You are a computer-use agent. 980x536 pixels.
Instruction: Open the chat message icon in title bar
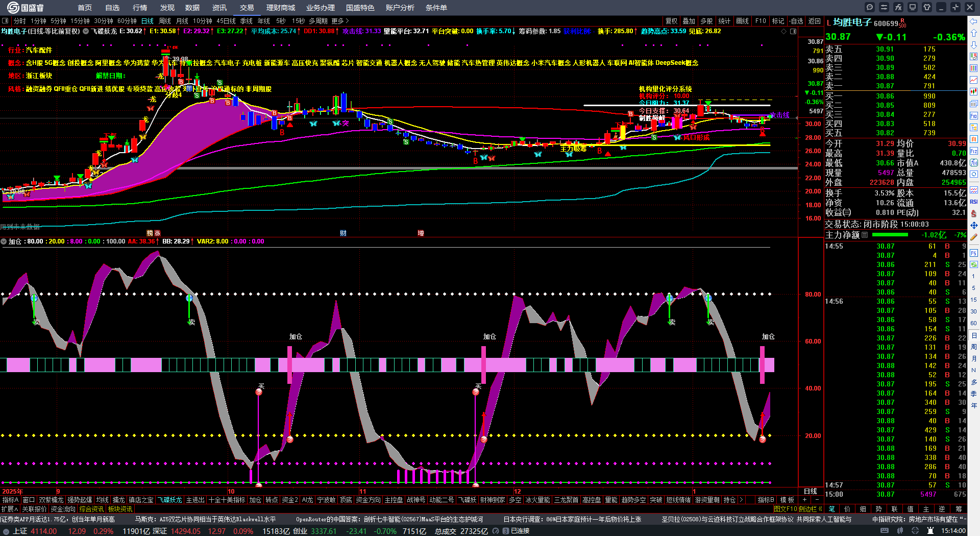[870, 7]
